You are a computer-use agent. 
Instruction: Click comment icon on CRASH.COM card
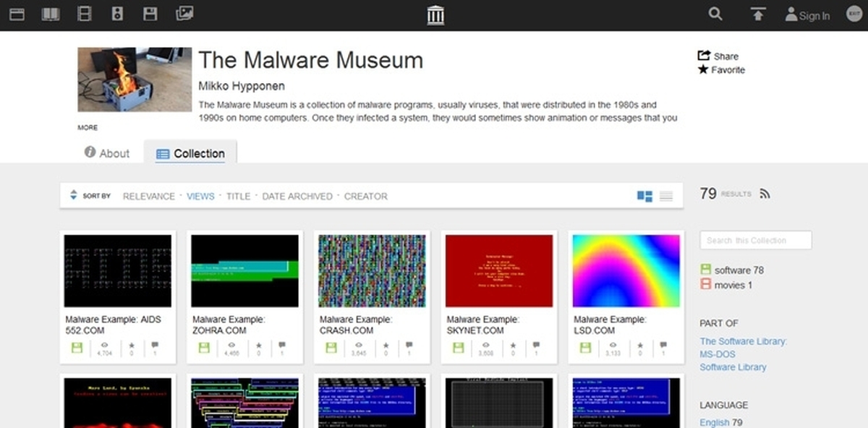click(409, 345)
